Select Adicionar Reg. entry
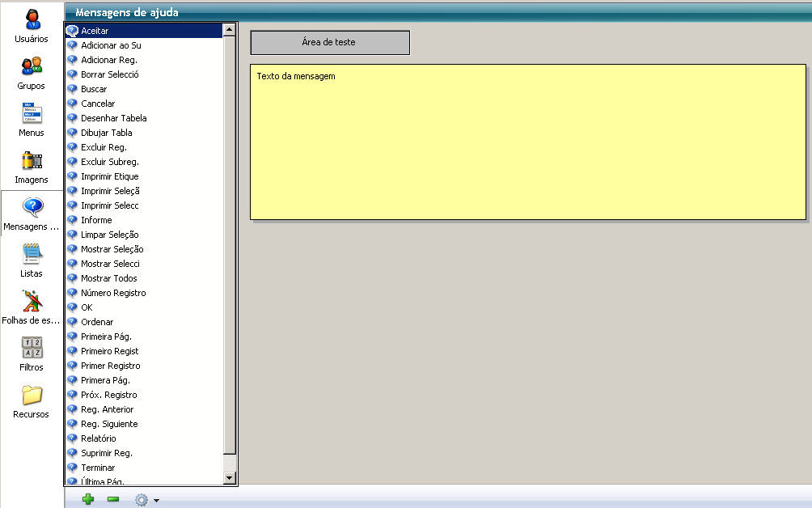This screenshot has width=812, height=508. click(x=144, y=60)
